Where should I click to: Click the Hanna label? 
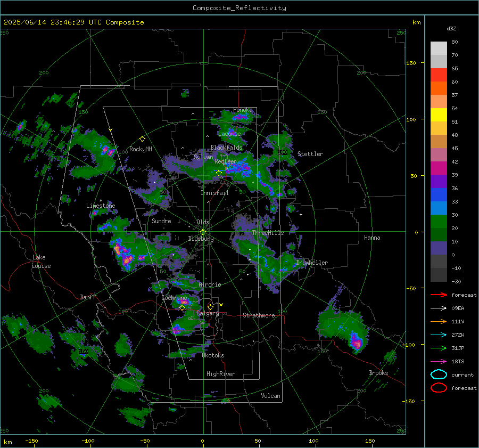372,238
